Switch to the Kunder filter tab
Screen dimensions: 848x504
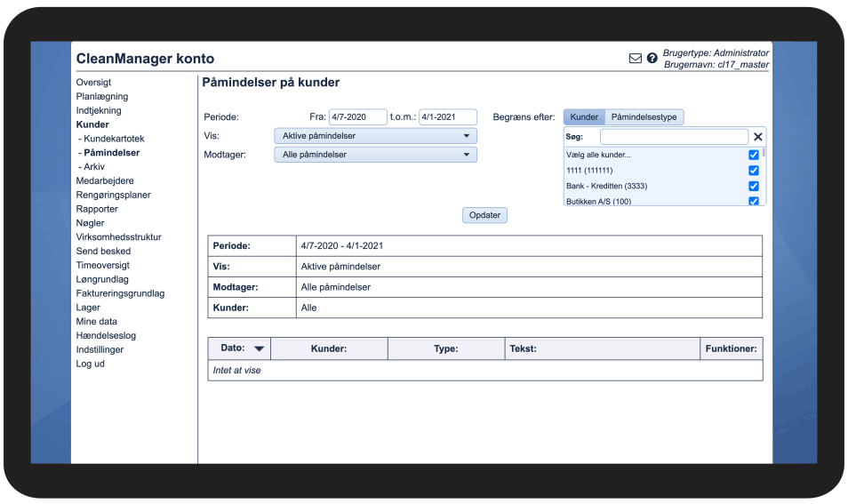coord(584,116)
